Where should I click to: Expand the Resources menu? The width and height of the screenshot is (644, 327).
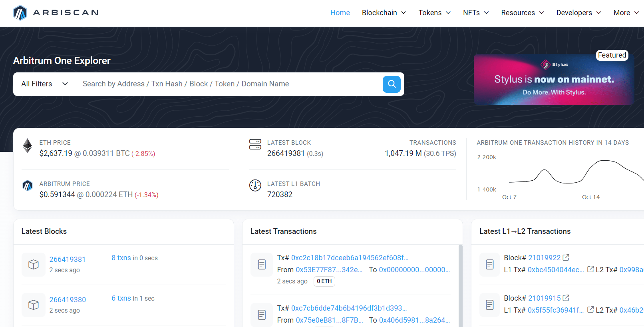pos(523,13)
